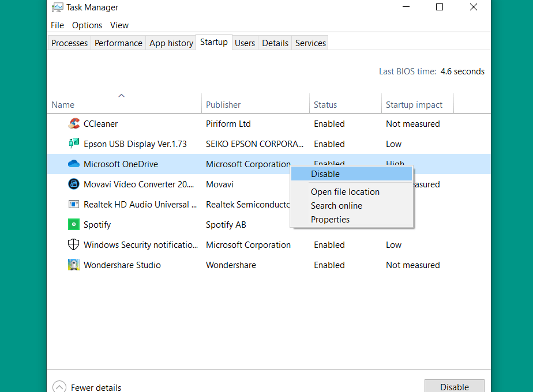Viewport: 533px width, 392px height.
Task: Click the Epson USB Display icon
Action: (x=74, y=144)
